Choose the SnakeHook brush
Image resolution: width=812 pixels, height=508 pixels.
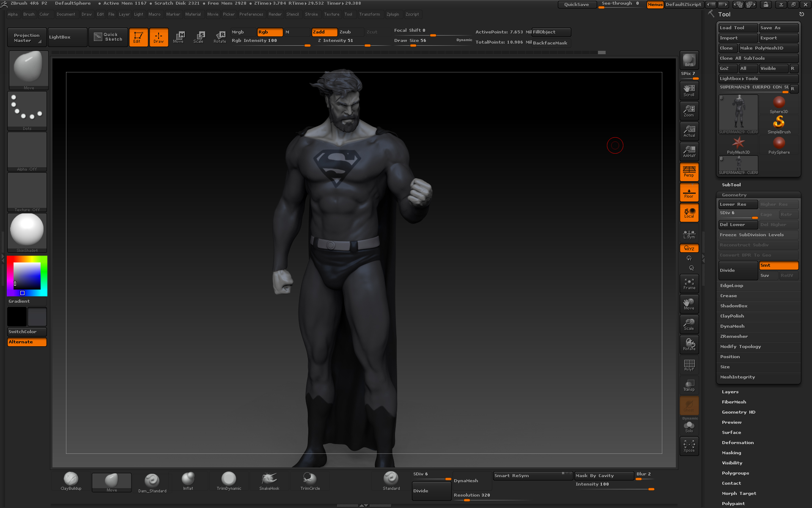(x=269, y=480)
